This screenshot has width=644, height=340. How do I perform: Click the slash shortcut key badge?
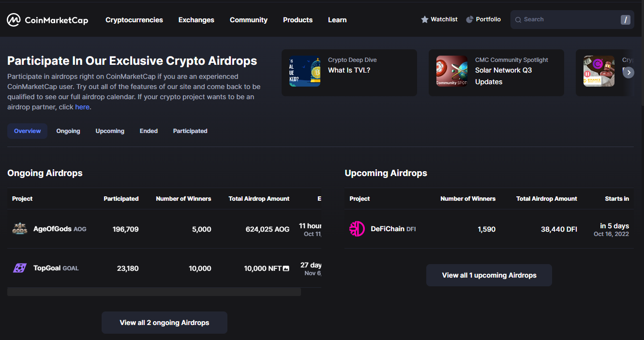(626, 20)
